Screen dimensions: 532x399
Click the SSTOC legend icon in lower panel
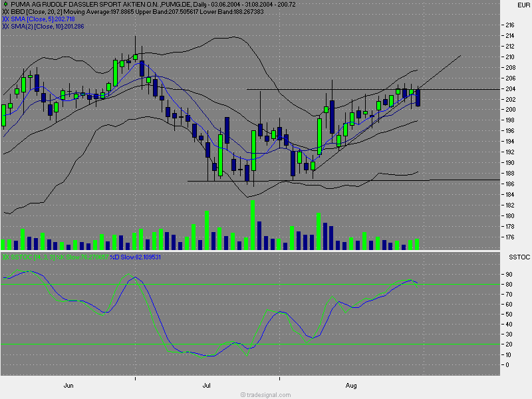click(x=6, y=256)
